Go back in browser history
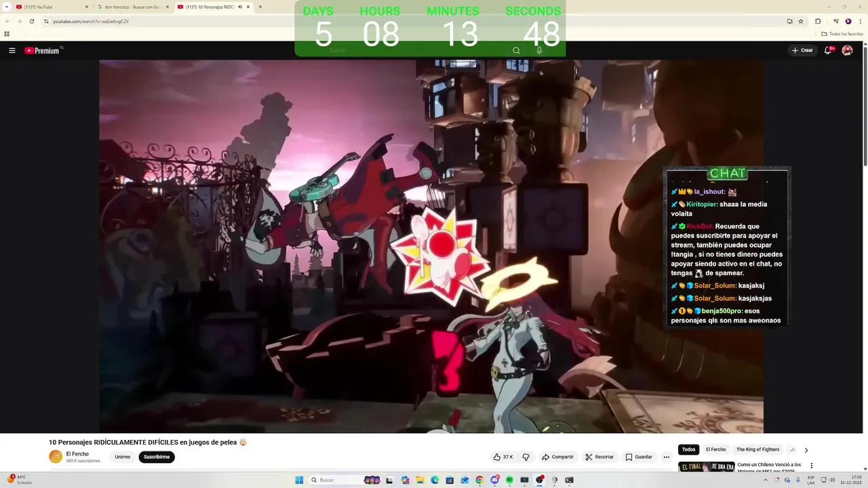Screen dimensions: 868x488 (x=7, y=21)
